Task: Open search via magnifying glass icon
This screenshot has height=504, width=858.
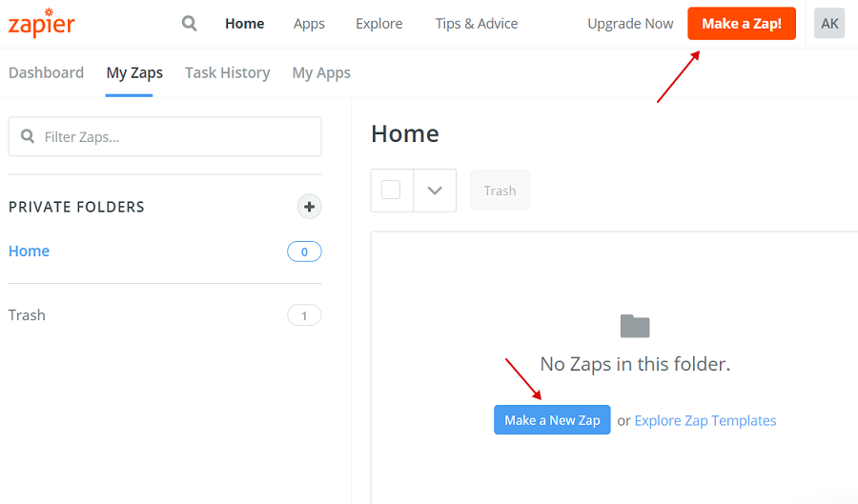Action: point(189,24)
